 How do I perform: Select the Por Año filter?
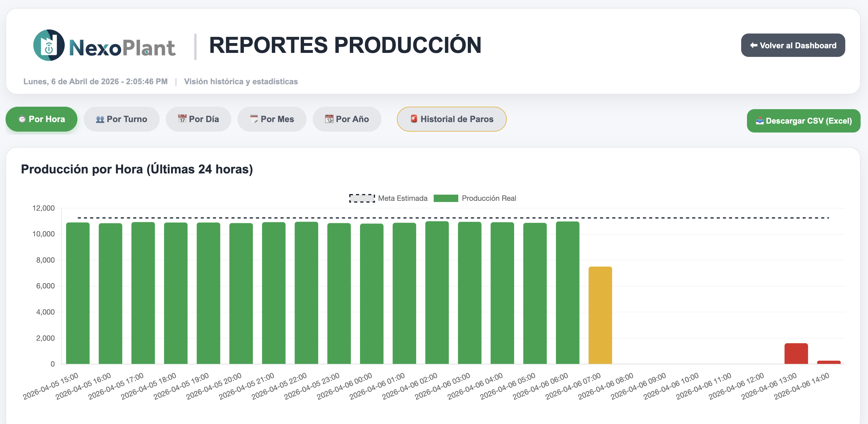347,119
